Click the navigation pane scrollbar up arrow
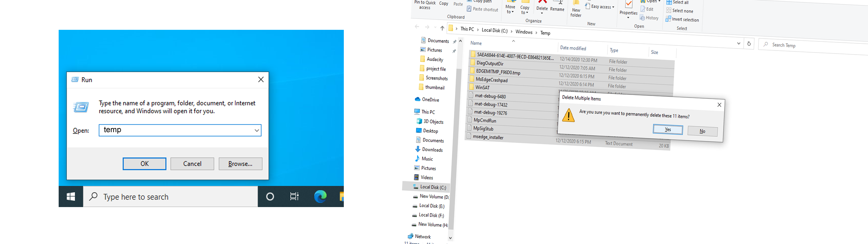Viewport: 868px width, 244px height. 460,41
